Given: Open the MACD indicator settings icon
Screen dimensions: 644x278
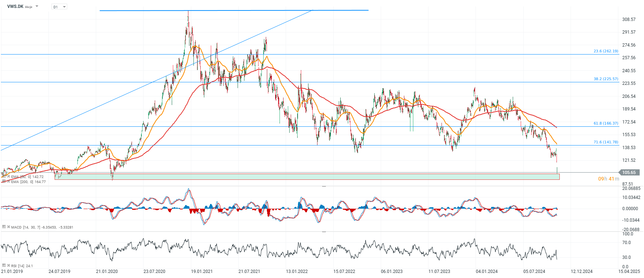Looking at the screenshot, I should tap(4, 227).
